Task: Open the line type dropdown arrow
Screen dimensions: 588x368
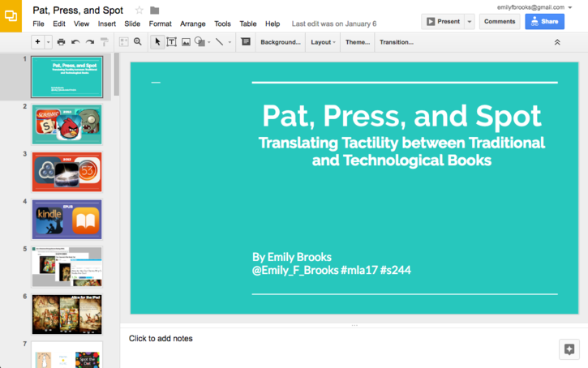Action: [x=230, y=42]
